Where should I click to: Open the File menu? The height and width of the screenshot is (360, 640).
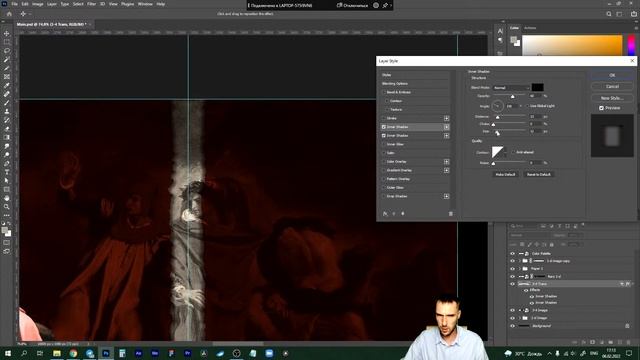[14, 4]
